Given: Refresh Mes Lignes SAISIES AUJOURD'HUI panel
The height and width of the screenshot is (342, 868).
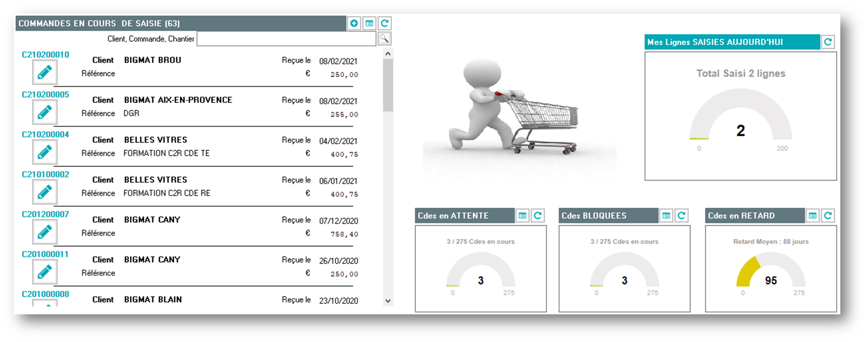Looking at the screenshot, I should (x=828, y=42).
